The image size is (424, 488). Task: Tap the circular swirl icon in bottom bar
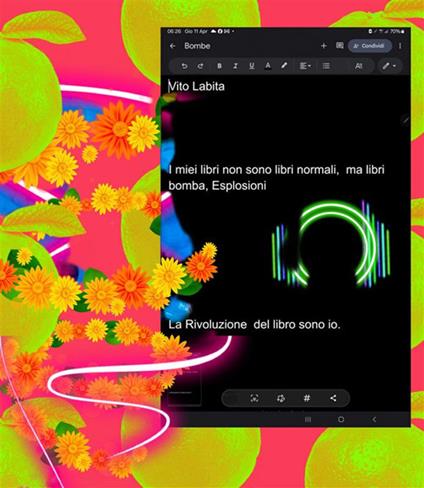pyautogui.click(x=281, y=398)
